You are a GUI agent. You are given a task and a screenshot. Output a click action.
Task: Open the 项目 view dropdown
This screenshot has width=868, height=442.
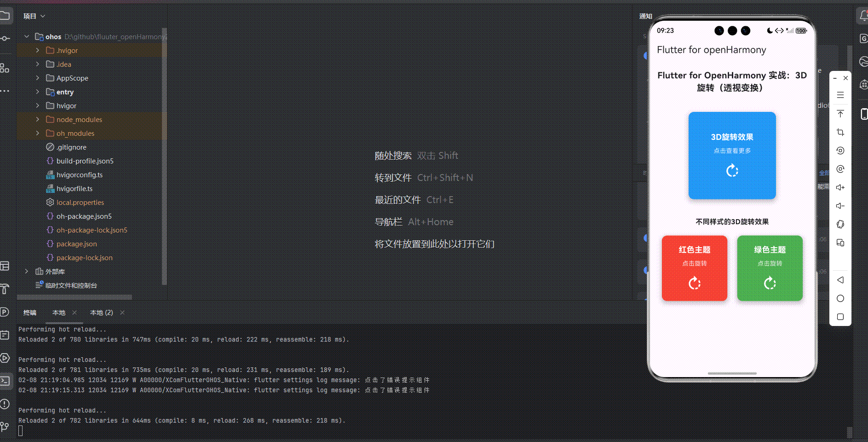click(x=34, y=16)
